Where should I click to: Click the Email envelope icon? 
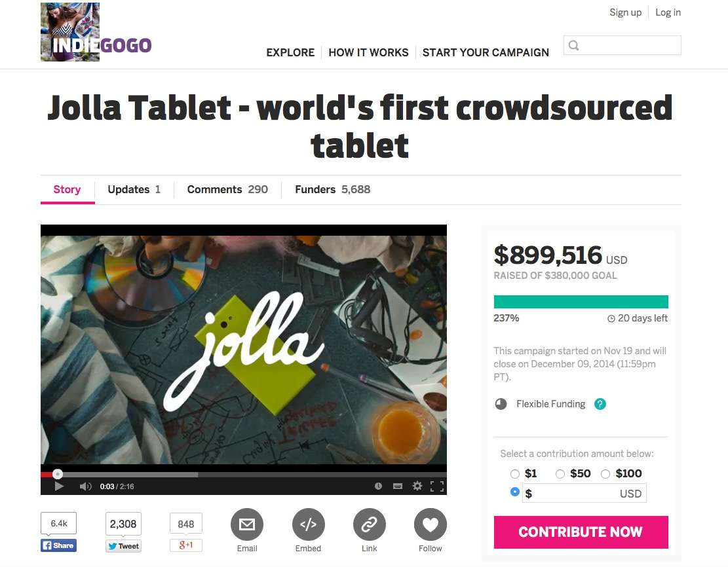tap(247, 524)
